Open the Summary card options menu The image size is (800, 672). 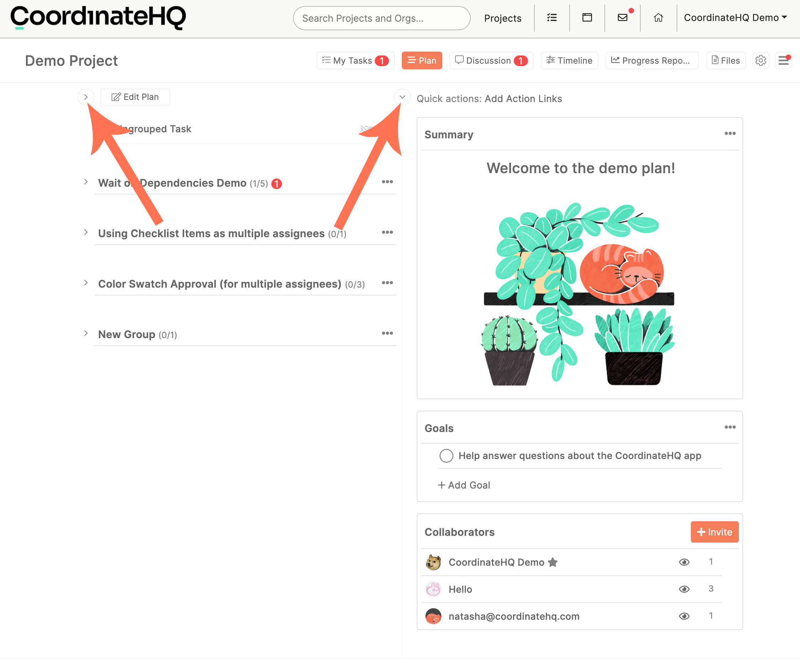[x=730, y=133]
